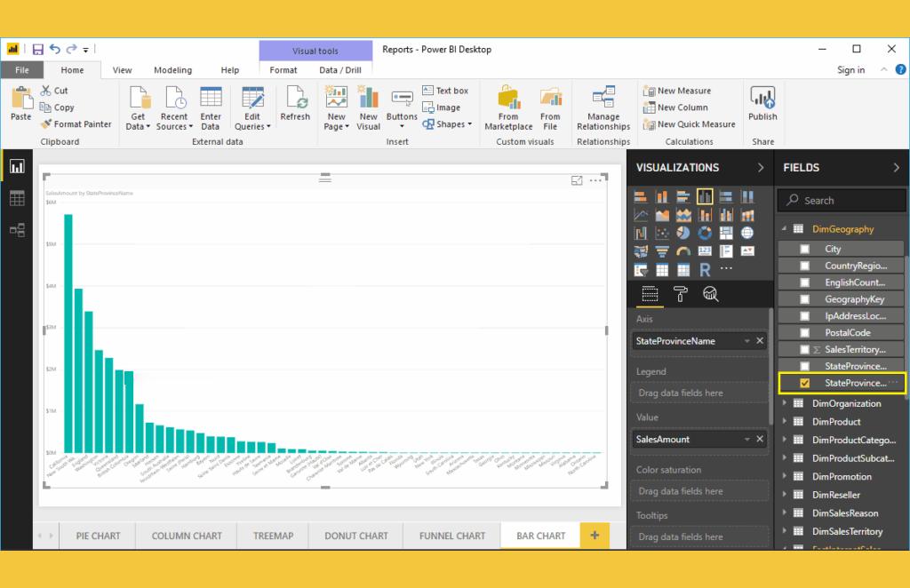
Task: Open the Analytics magnifier pane
Action: pyautogui.click(x=711, y=295)
